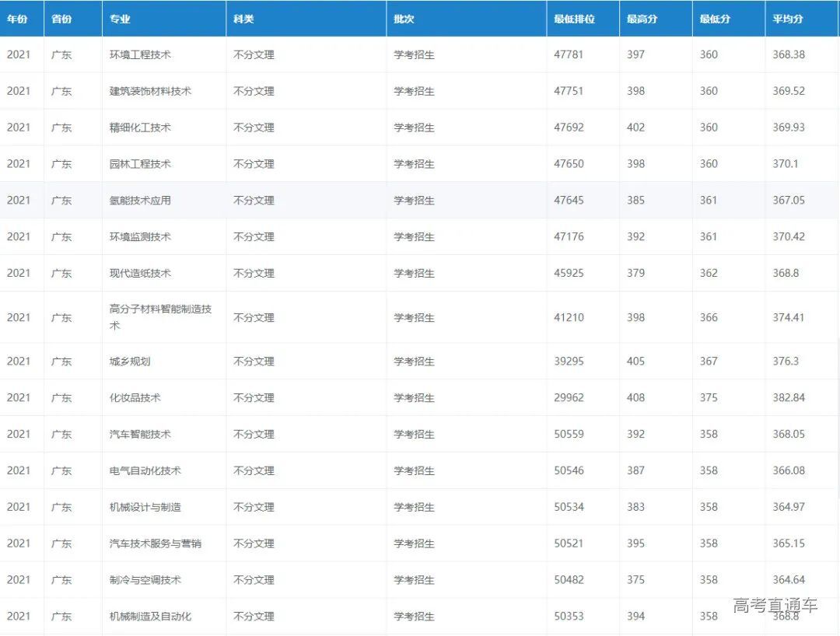
Task: Sort by the 最低排位 column header
Action: (x=574, y=19)
